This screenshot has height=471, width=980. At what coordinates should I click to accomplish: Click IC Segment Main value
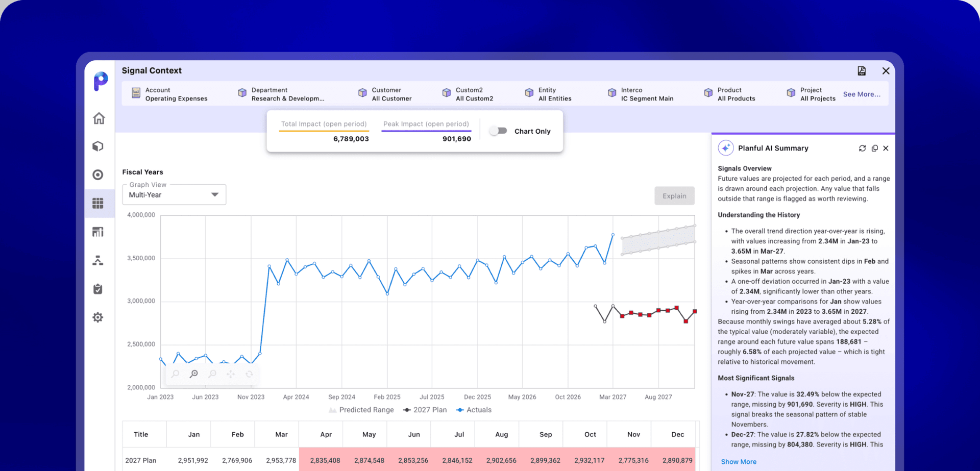(647, 98)
